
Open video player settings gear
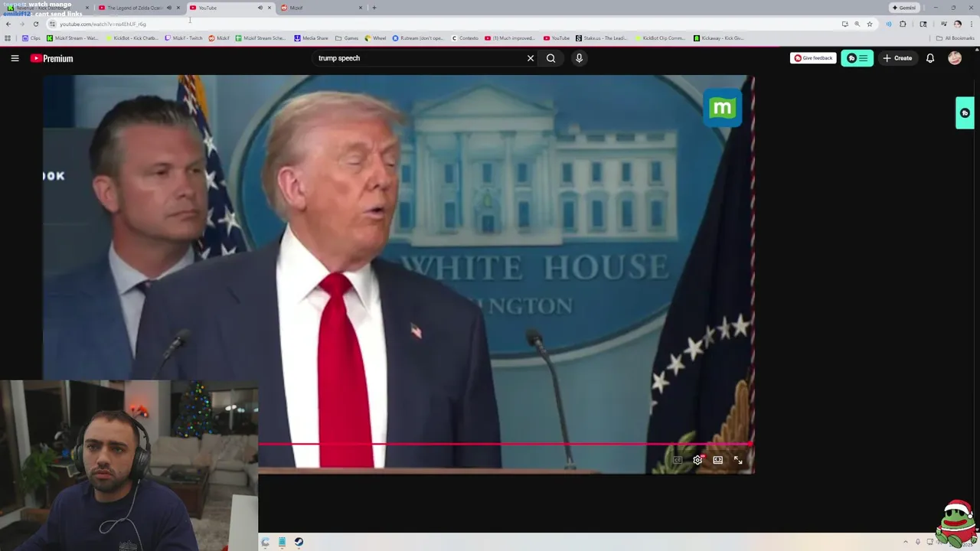tap(697, 460)
